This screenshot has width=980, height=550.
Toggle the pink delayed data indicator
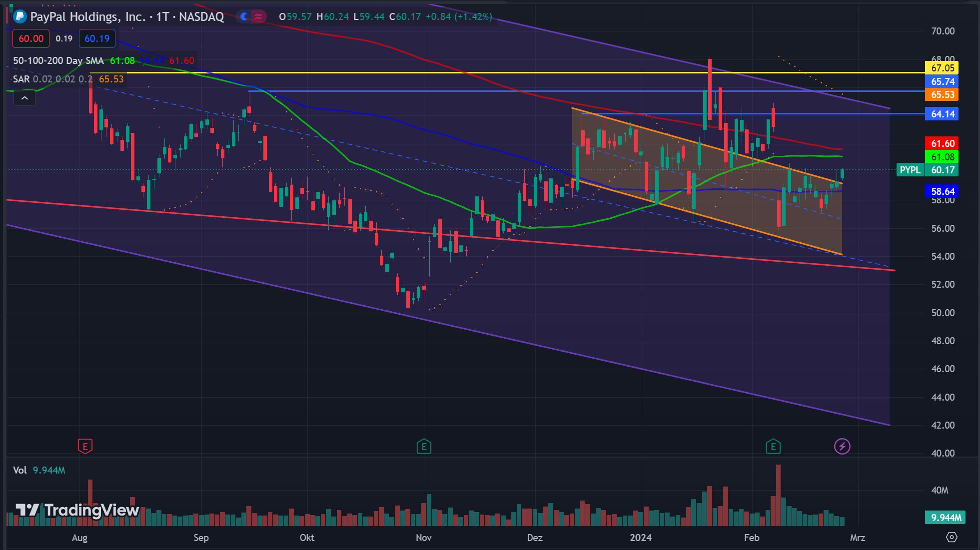(x=258, y=16)
